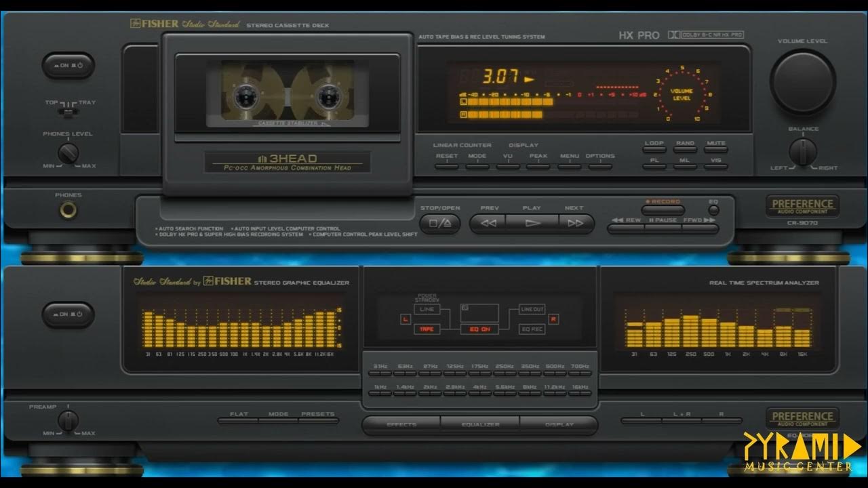Adjust the PHONES LEVEL knob
The width and height of the screenshot is (868, 488).
tap(68, 153)
